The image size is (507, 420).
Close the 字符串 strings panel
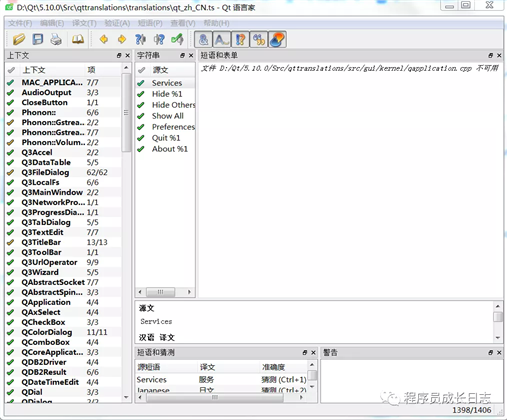(x=191, y=56)
